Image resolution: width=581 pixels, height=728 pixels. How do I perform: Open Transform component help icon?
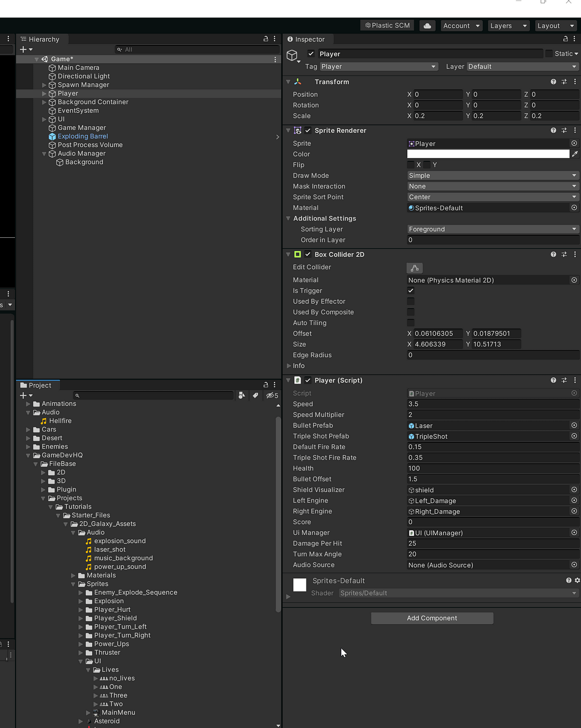tap(553, 82)
